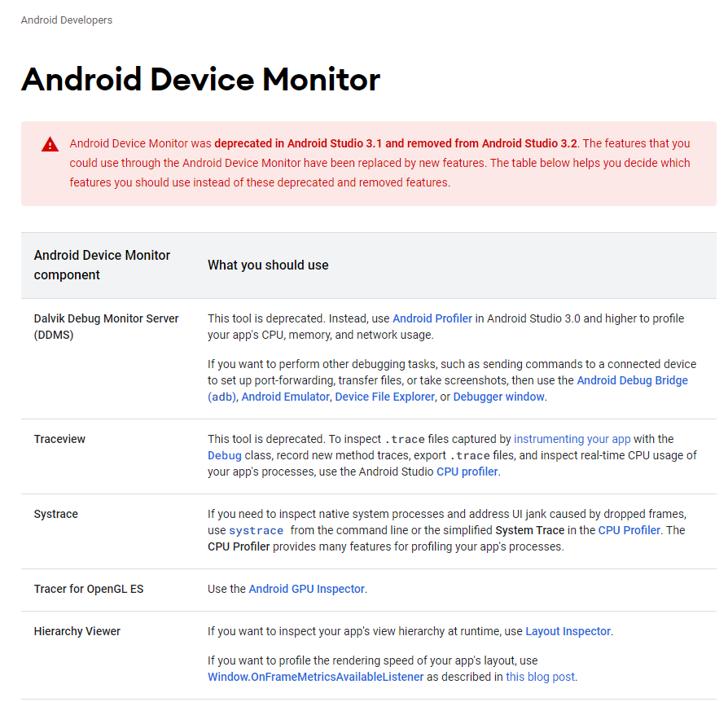Screen dimensions: 728x702
Task: Open the Debugger window link
Action: point(499,397)
